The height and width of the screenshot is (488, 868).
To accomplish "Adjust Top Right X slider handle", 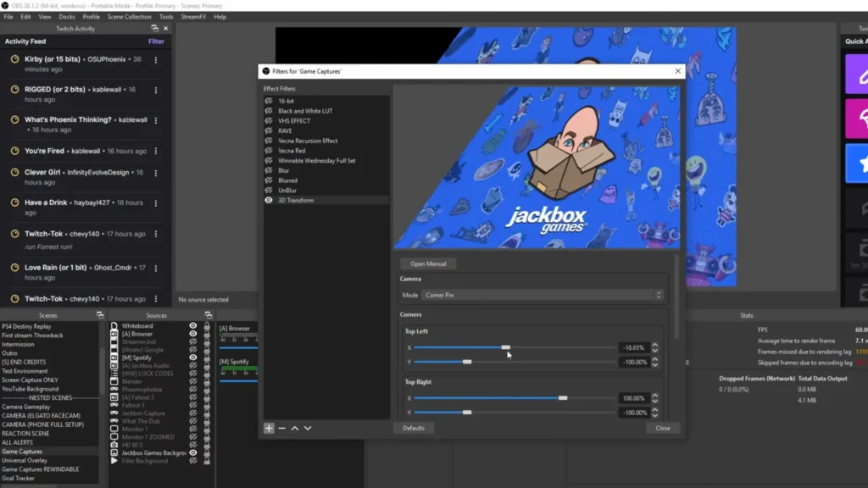I will 563,398.
